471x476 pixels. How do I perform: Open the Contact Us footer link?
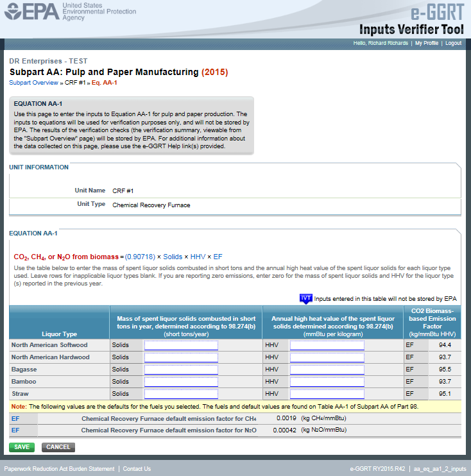tap(137, 469)
